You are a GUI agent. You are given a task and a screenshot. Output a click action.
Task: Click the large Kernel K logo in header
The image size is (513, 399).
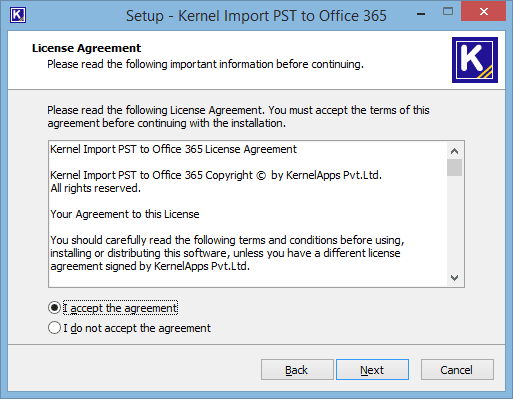(475, 60)
